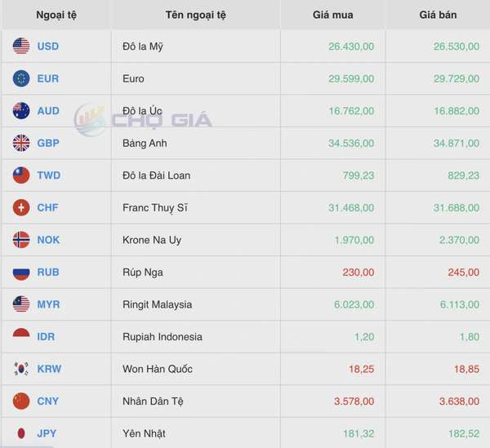490x448 pixels.
Task: Click the Ngoại tệ column header
Action: tap(56, 15)
